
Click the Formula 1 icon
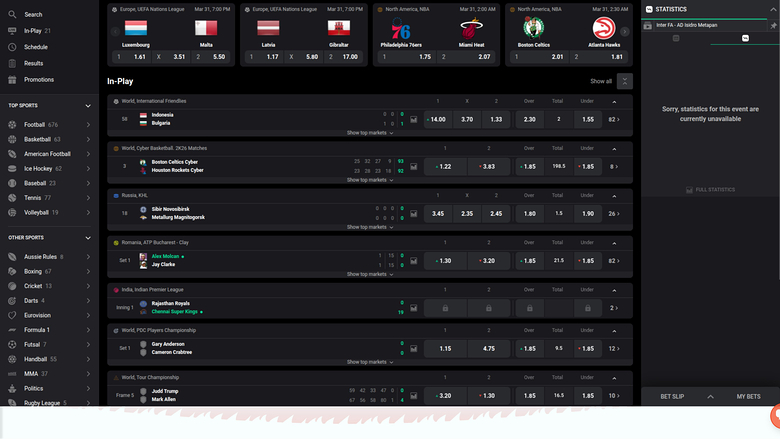coord(12,330)
